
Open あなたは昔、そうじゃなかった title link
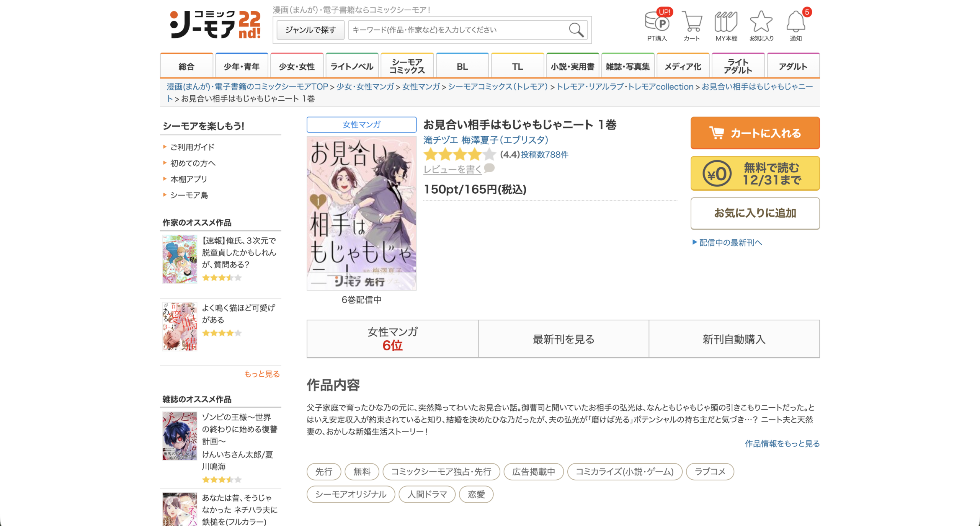240,510
